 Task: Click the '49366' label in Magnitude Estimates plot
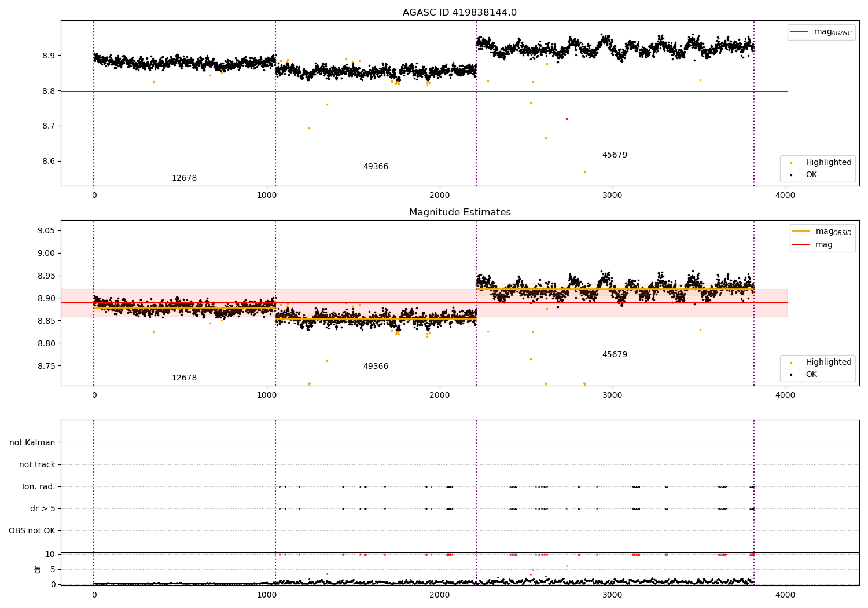(x=376, y=367)
